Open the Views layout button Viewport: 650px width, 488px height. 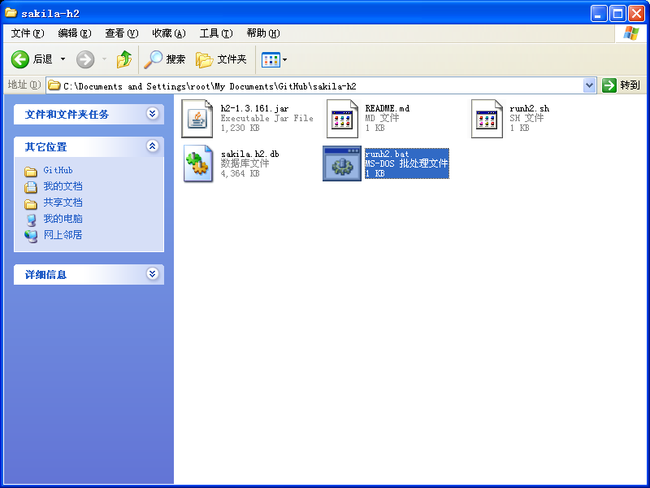tap(271, 60)
